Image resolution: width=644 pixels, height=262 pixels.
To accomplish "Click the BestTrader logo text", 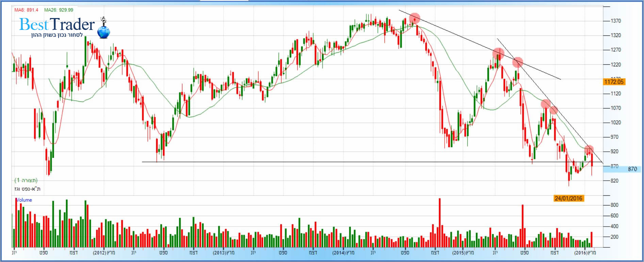I will pos(57,24).
